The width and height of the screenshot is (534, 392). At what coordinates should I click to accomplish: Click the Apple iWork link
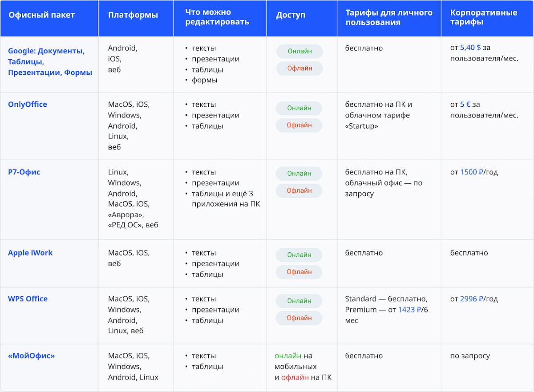pyautogui.click(x=30, y=253)
